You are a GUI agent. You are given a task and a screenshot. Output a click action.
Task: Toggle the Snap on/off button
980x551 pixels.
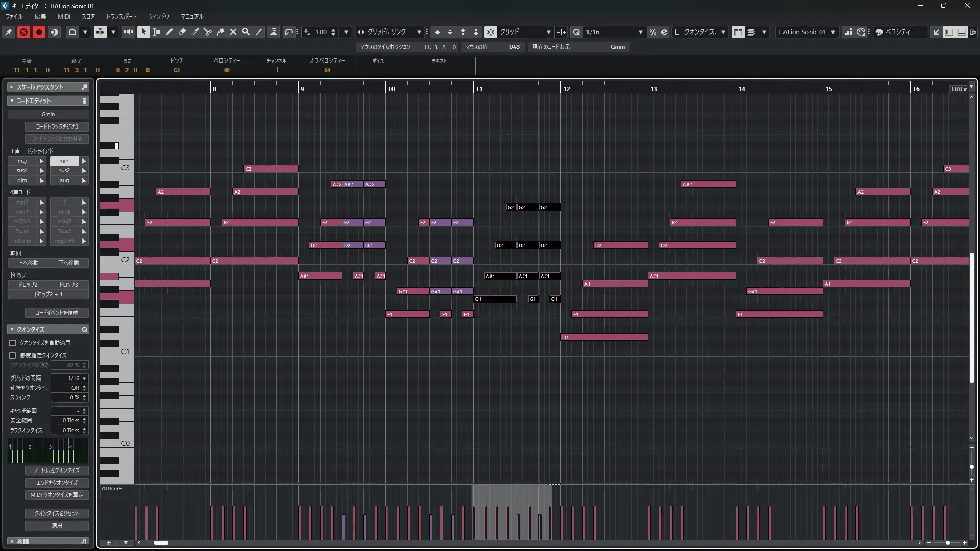point(490,32)
